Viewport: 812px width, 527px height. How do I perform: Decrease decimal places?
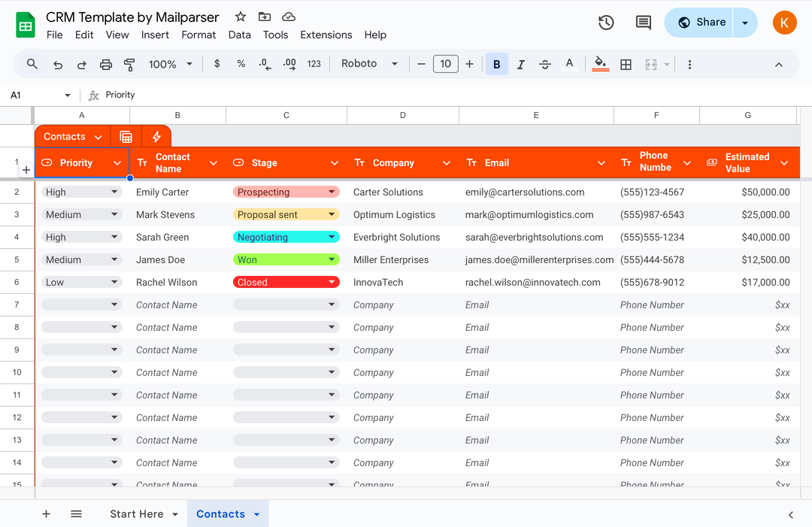[x=265, y=64]
